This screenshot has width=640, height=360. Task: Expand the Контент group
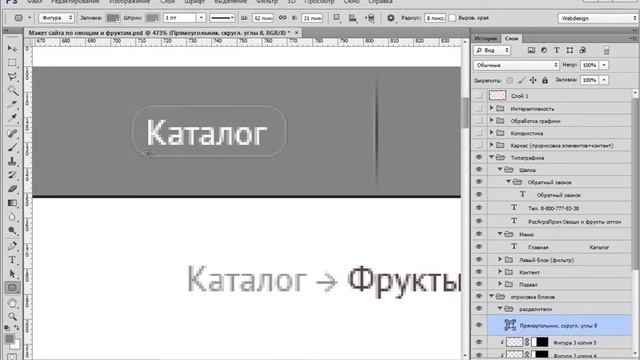pyautogui.click(x=500, y=272)
